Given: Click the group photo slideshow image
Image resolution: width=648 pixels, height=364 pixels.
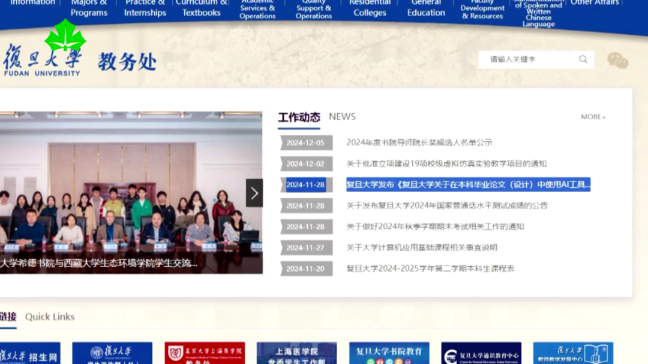Looking at the screenshot, I should pyautogui.click(x=131, y=193).
